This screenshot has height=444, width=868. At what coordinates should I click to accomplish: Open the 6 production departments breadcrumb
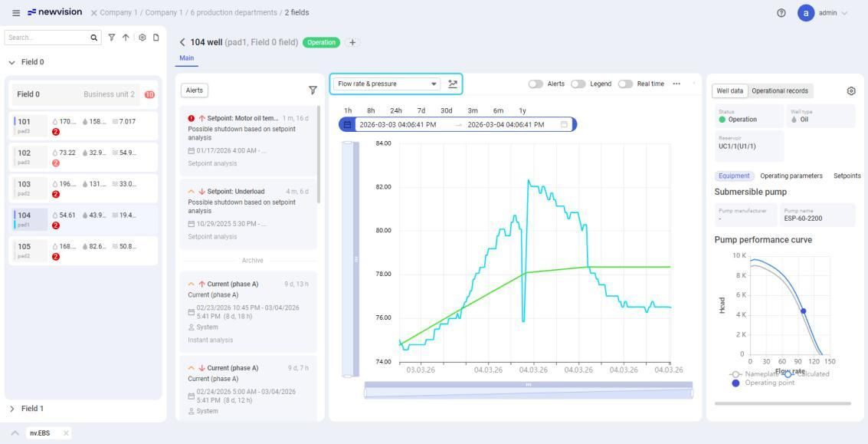[234, 13]
